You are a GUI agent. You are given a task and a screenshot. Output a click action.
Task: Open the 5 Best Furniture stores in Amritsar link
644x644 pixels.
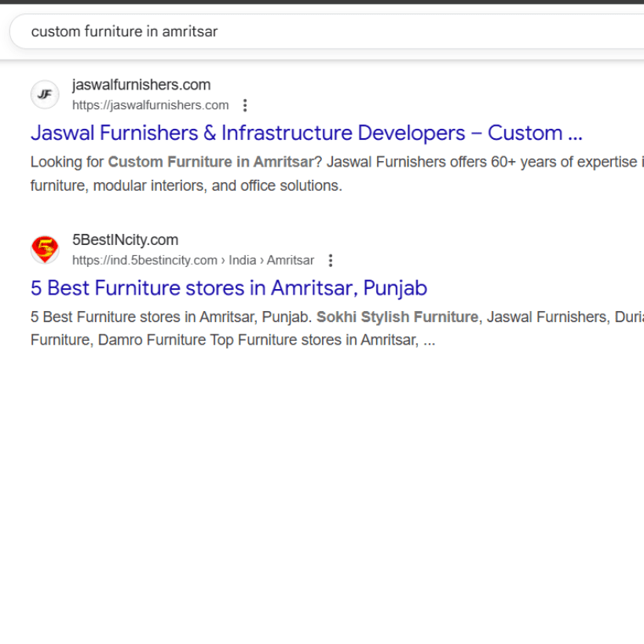pos(228,288)
